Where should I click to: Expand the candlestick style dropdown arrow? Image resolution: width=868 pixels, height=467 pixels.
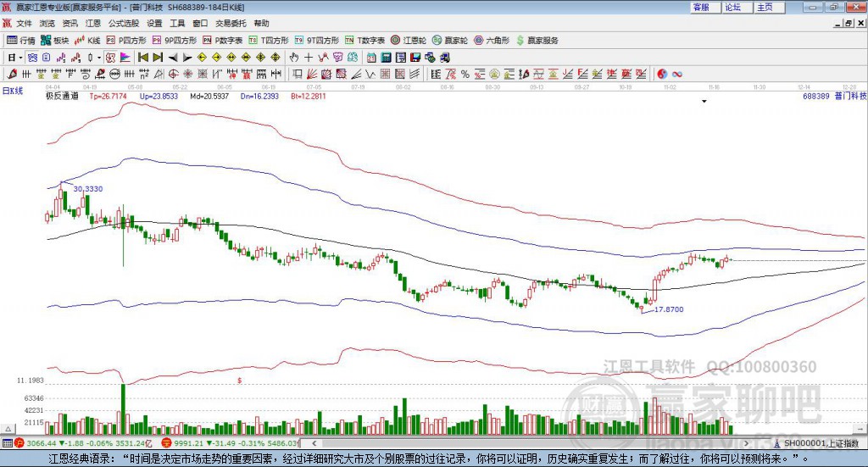point(99,58)
